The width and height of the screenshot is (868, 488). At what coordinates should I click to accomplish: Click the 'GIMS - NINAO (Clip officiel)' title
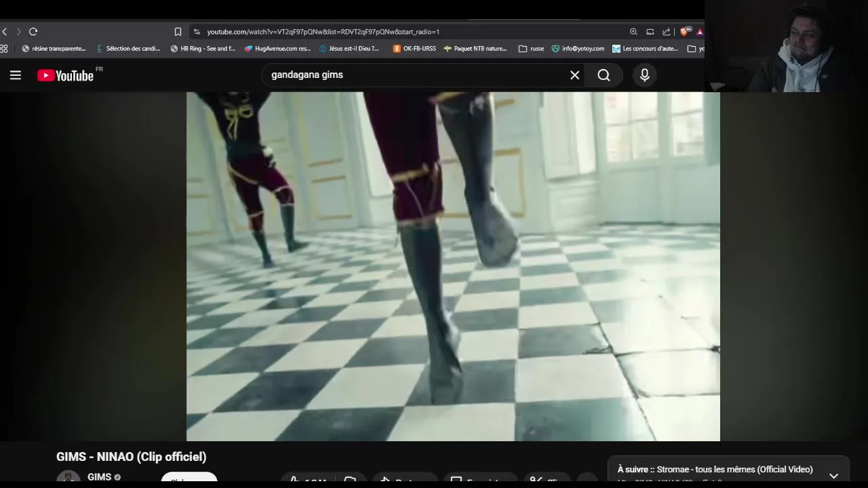coord(131,457)
